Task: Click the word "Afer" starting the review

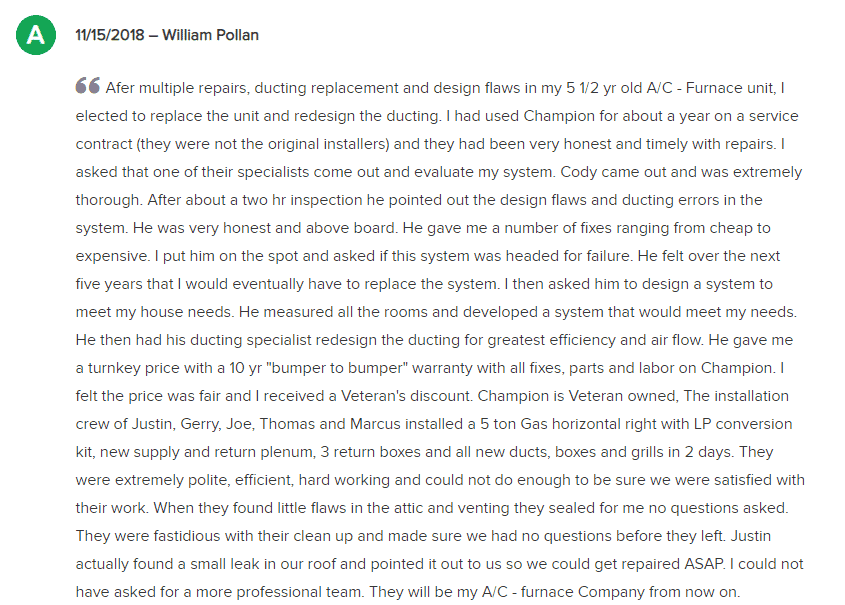Action: click(x=120, y=88)
